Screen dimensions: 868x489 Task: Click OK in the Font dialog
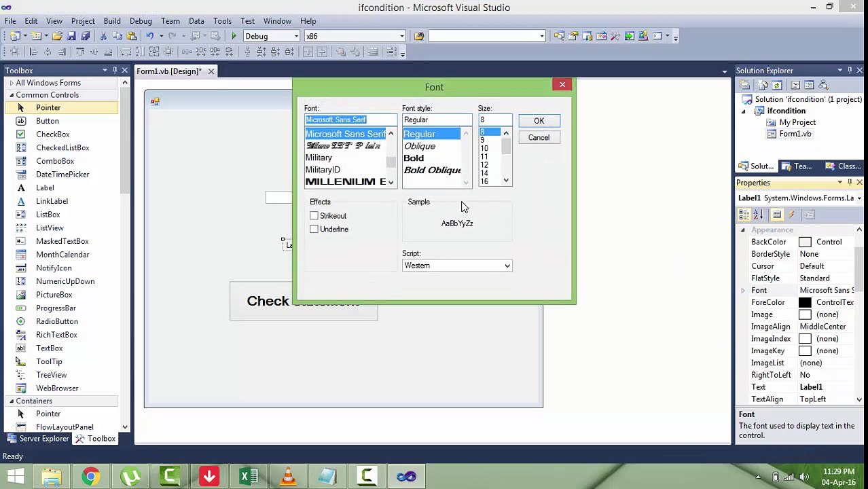[x=539, y=121]
